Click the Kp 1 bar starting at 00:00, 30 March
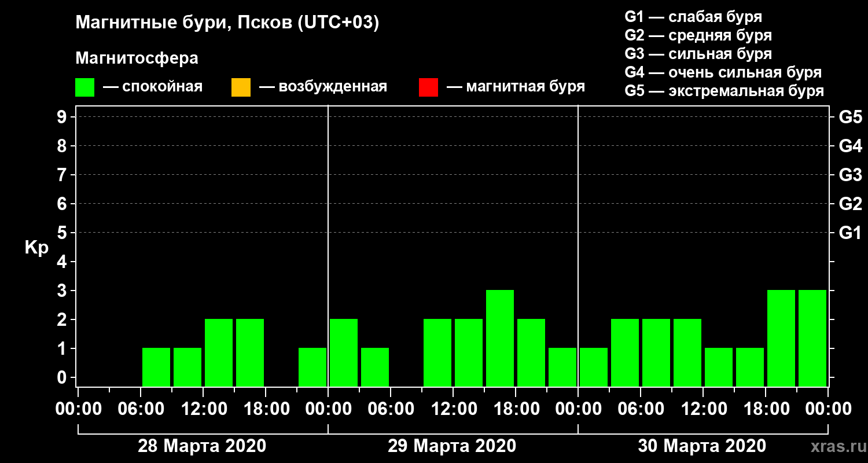This screenshot has width=868, height=463. [x=594, y=367]
